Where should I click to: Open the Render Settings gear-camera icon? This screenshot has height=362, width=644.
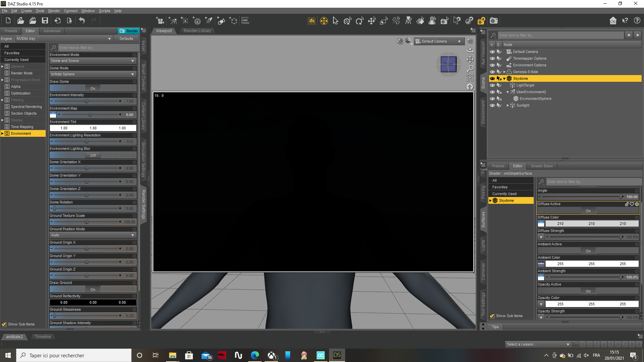pyautogui.click(x=481, y=21)
